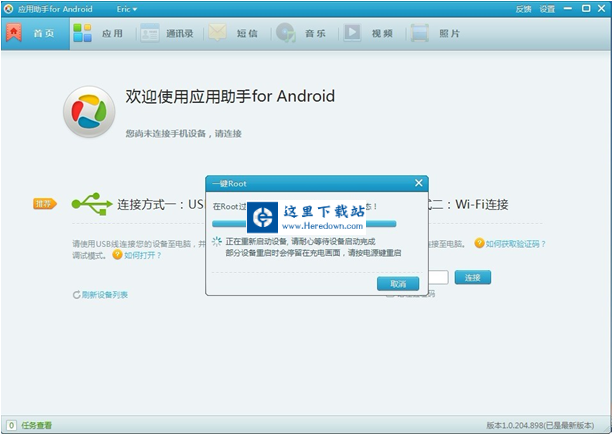Click the task count 0 icon
Screen dimensions: 613x436
(x=11, y=425)
